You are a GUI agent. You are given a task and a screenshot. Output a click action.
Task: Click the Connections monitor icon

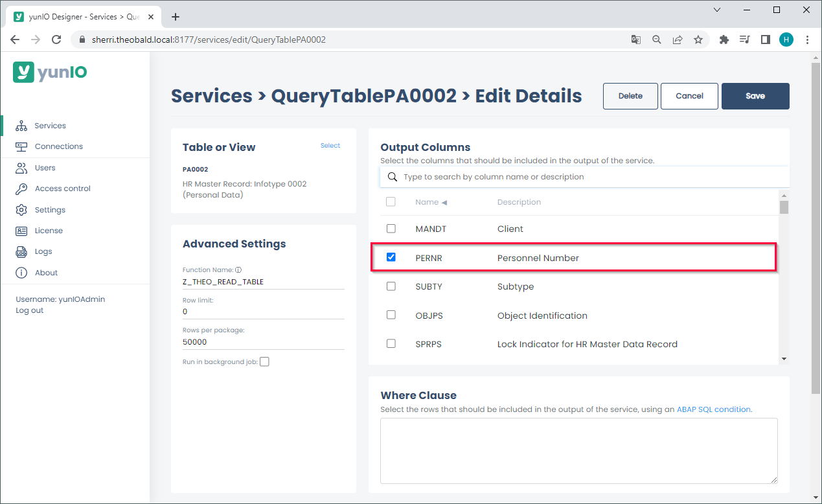[21, 146]
